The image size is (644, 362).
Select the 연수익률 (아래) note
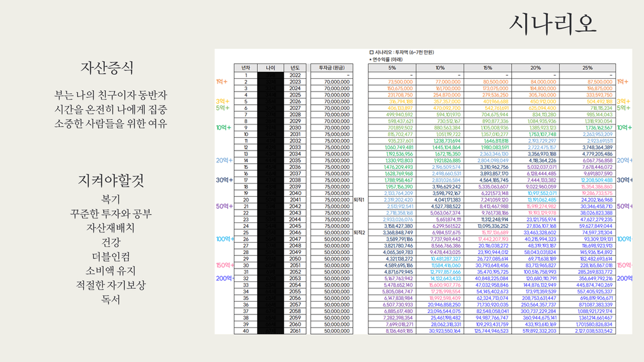(x=386, y=59)
